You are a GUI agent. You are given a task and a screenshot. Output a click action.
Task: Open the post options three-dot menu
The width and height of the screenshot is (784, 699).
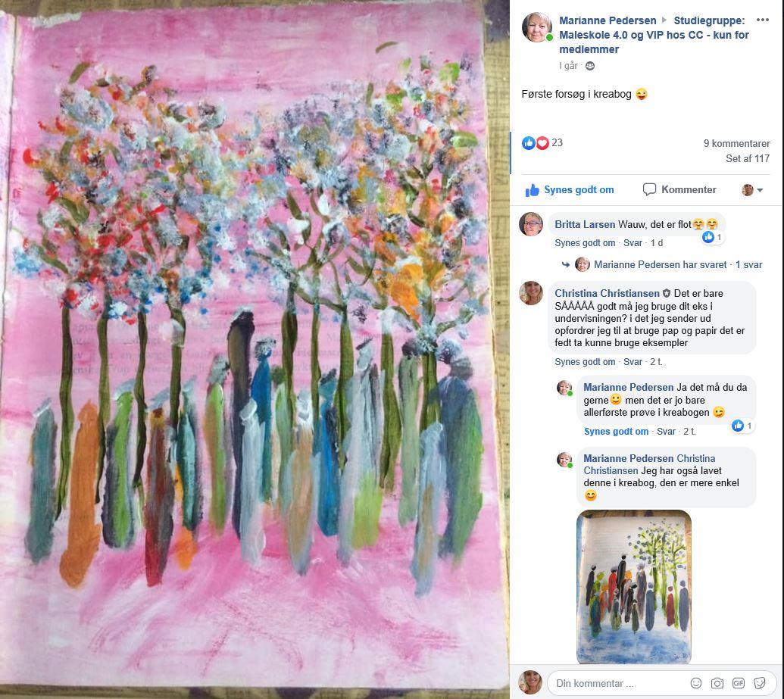pyautogui.click(x=762, y=20)
